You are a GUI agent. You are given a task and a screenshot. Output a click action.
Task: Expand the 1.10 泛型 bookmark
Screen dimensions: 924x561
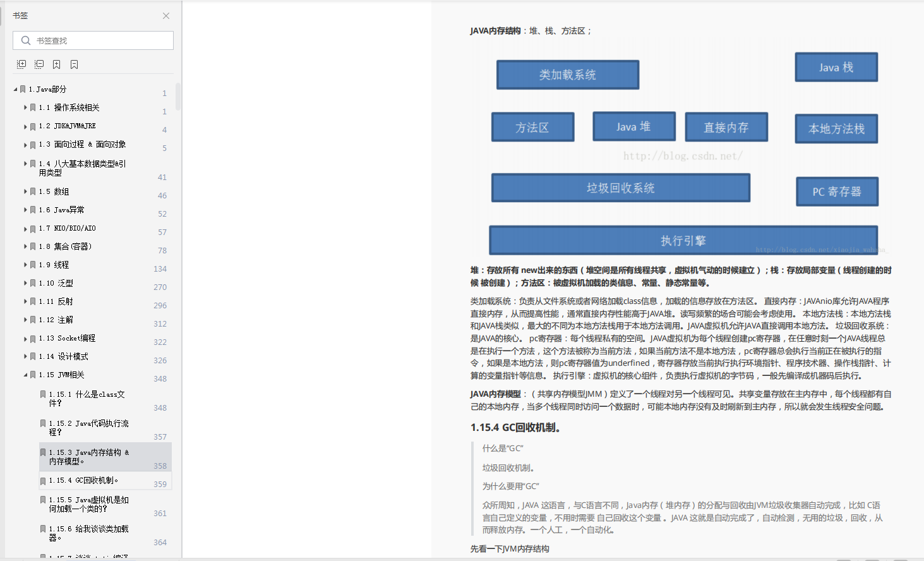(25, 283)
